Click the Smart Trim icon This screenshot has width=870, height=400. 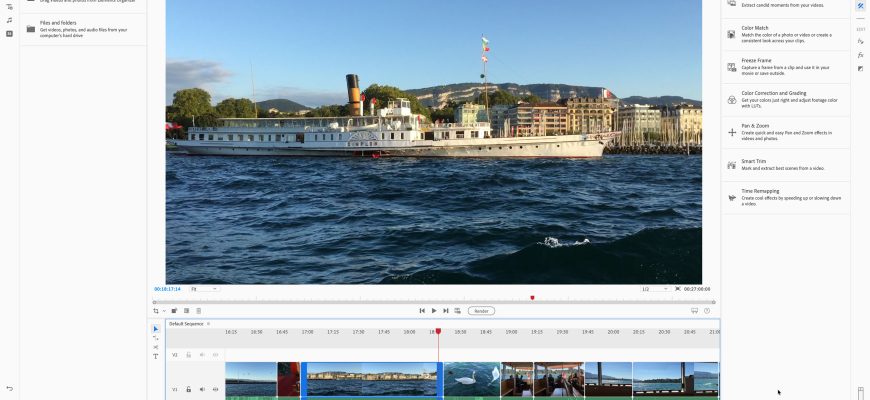coord(732,165)
